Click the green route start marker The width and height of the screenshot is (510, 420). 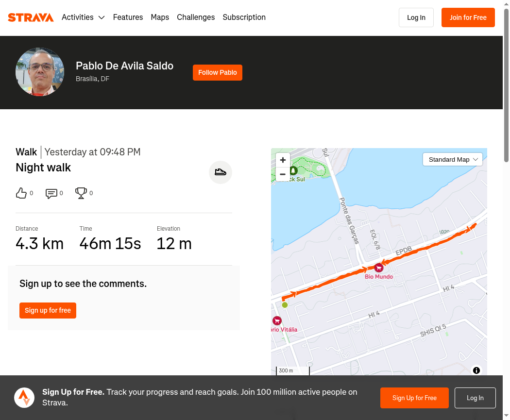[285, 305]
